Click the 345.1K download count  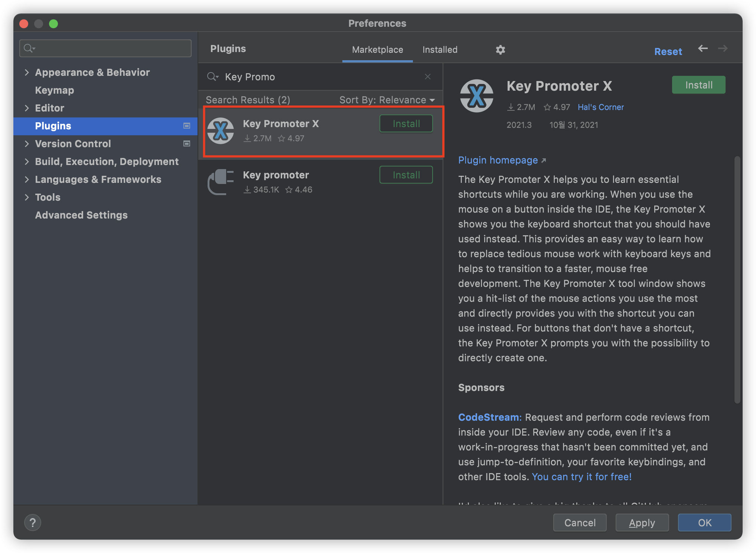(266, 190)
